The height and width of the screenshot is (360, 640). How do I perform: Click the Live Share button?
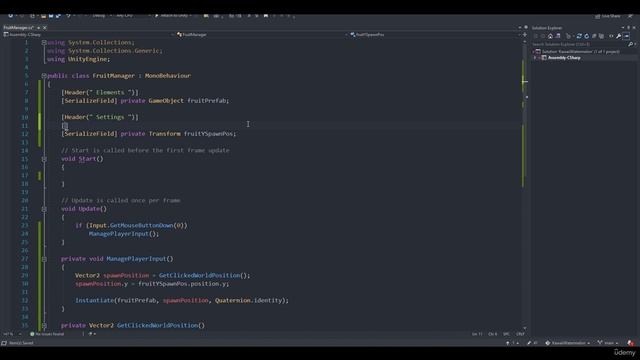[x=608, y=16]
